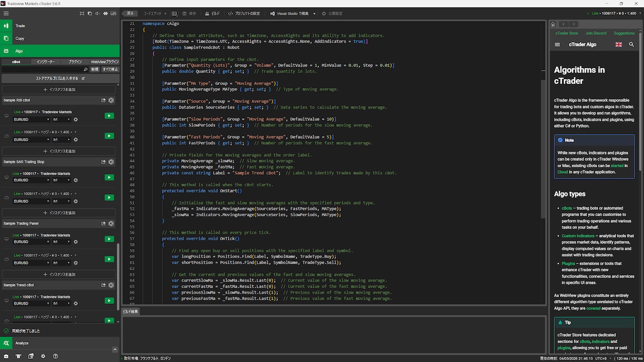Collapse the bottom-left panel with the chevron button
Viewport: 644px width, 362px height.
[x=116, y=349]
